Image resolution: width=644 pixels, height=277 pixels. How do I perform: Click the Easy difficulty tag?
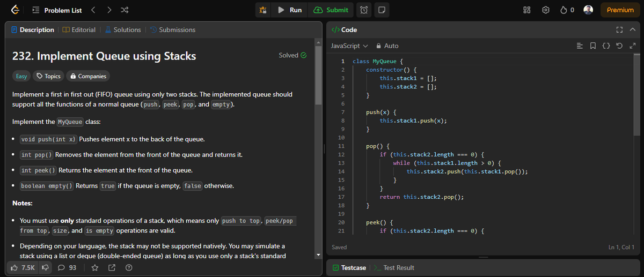point(21,76)
